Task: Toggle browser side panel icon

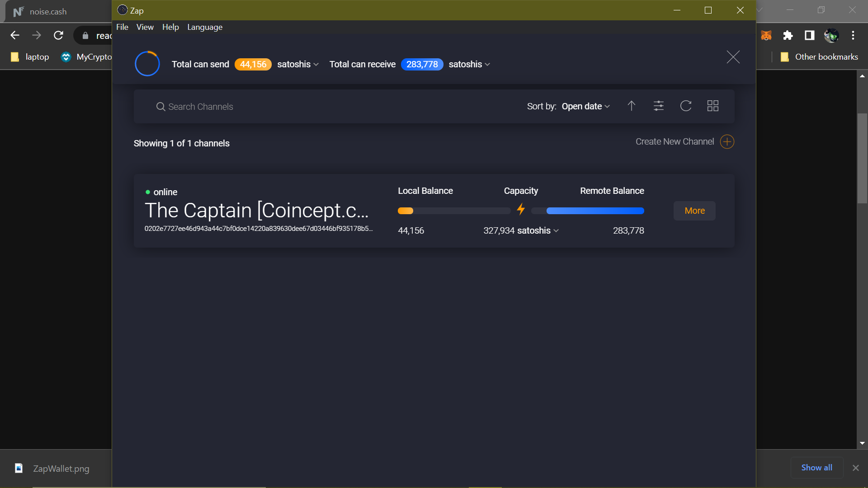Action: coord(810,35)
